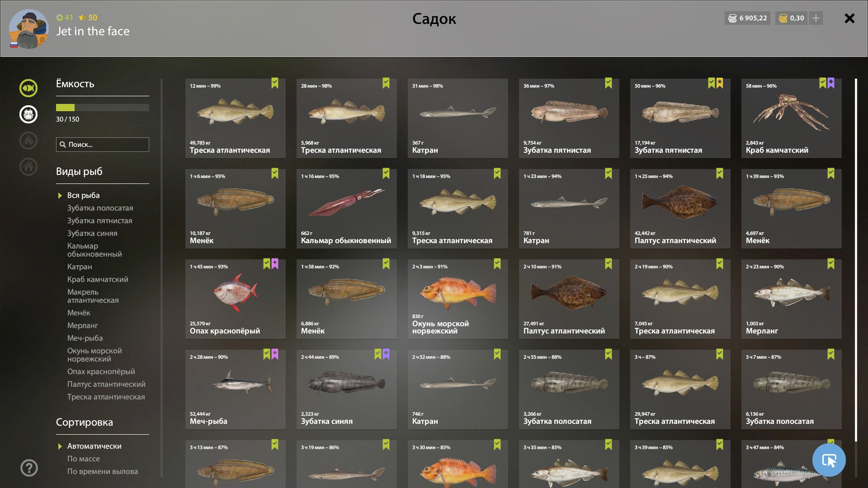Select Вся рыба filter
The image size is (868, 488).
[84, 195]
